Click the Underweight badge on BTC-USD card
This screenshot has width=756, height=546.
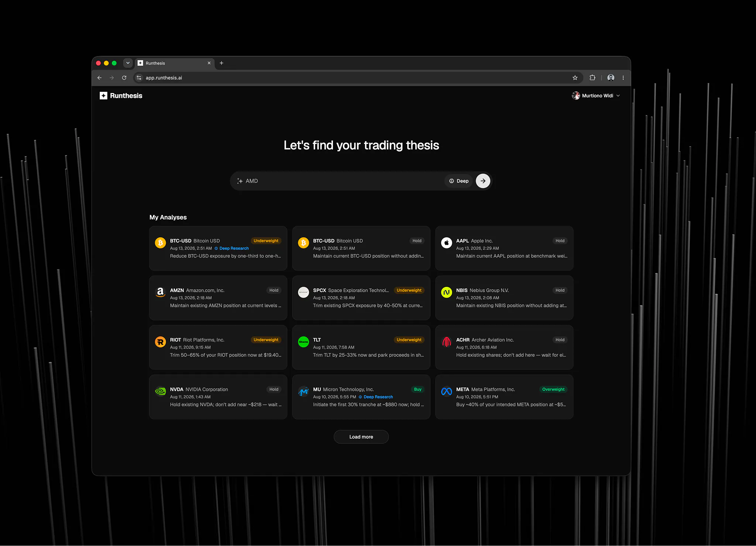pyautogui.click(x=266, y=241)
